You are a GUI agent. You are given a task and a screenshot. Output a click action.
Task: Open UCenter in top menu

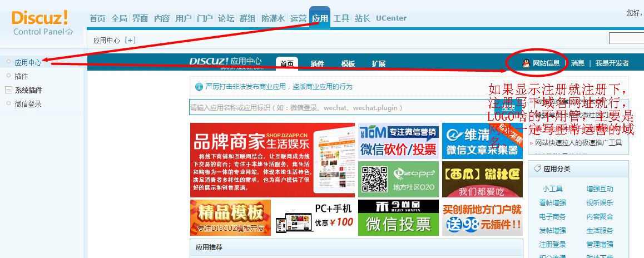(391, 18)
